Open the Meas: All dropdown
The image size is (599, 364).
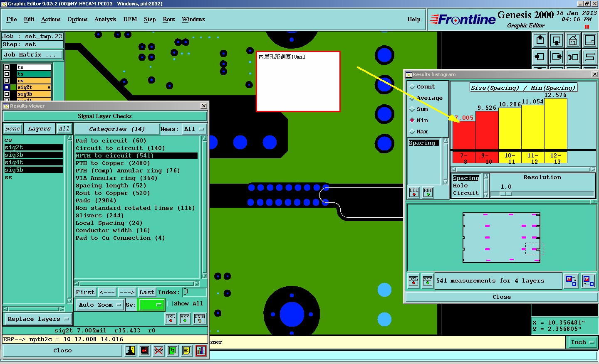point(194,129)
